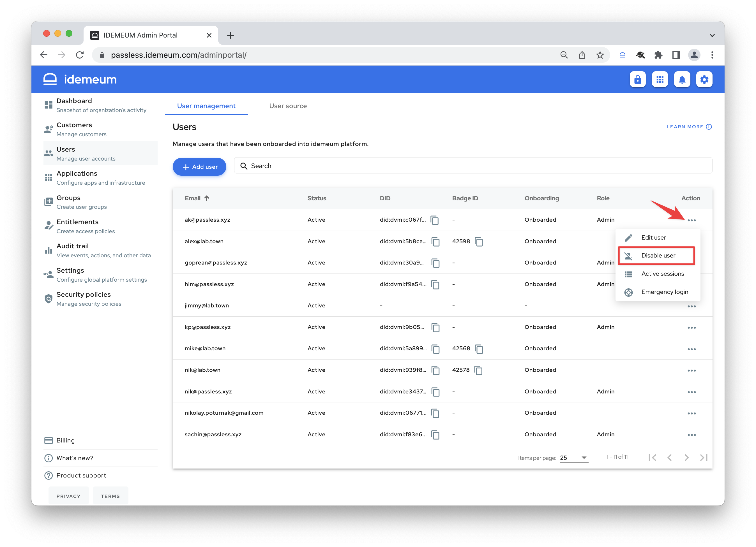Open Items per page dropdown

point(574,457)
